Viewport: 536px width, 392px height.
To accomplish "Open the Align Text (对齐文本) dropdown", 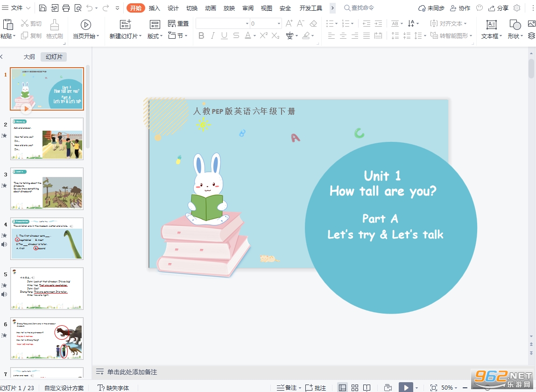I will click(x=448, y=23).
